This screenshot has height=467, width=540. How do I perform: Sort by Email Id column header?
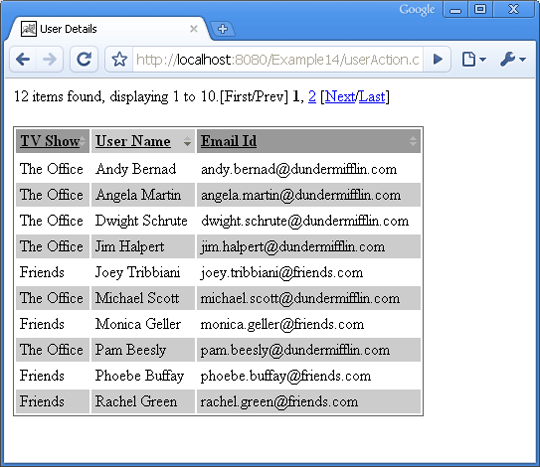coord(229,141)
